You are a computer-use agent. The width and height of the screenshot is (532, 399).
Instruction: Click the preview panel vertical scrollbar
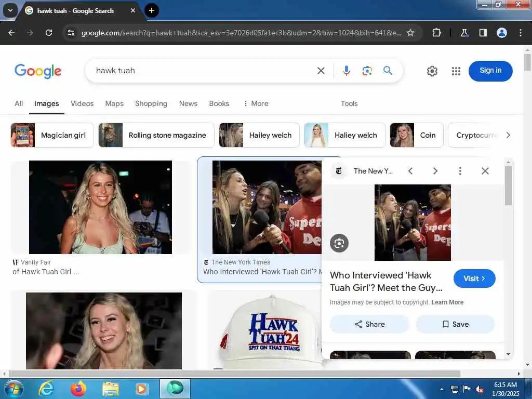508,185
